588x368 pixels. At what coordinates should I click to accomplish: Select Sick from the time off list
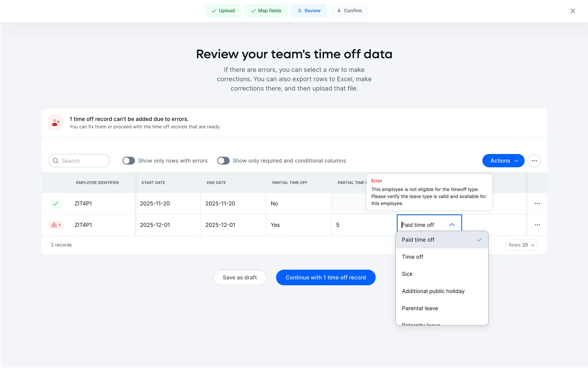[407, 274]
